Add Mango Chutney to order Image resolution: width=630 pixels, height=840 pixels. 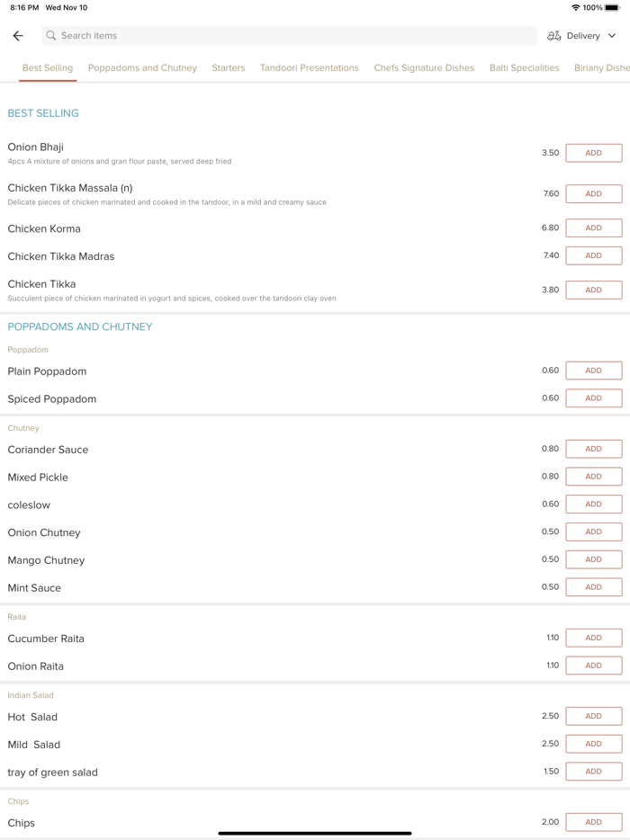[x=593, y=559]
